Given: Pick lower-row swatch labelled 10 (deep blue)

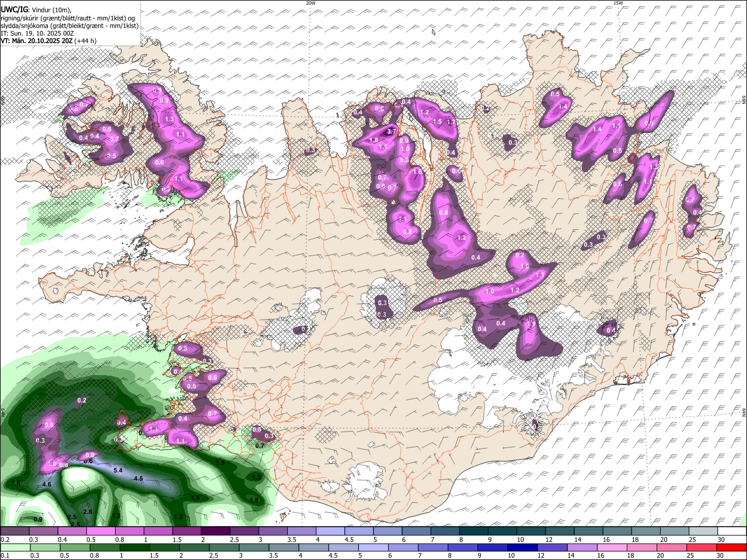Looking at the screenshot, I should [523, 547].
